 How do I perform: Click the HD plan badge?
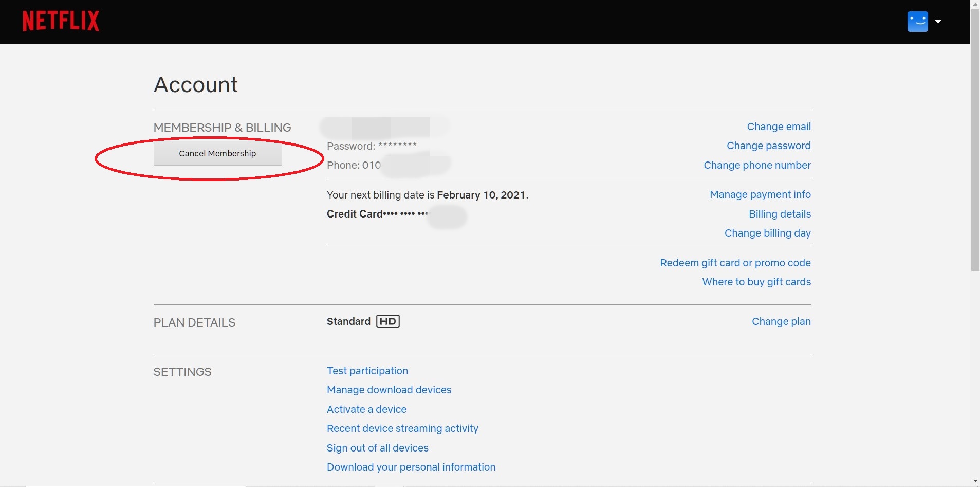388,321
